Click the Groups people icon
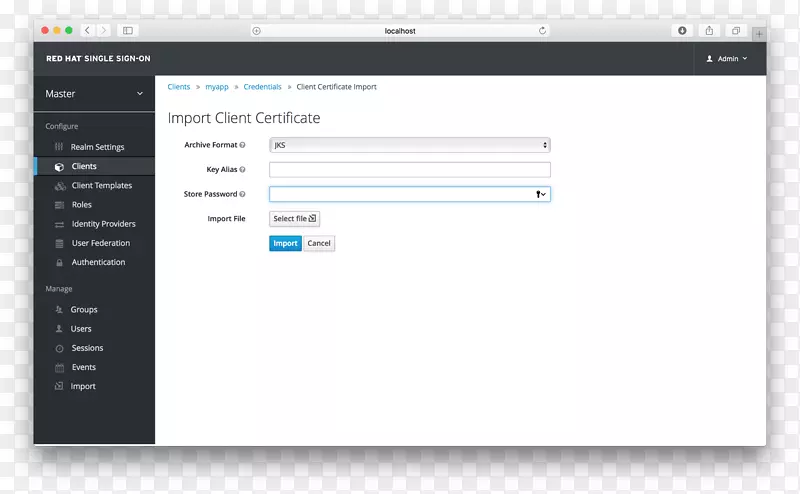The image size is (800, 494). coord(59,310)
